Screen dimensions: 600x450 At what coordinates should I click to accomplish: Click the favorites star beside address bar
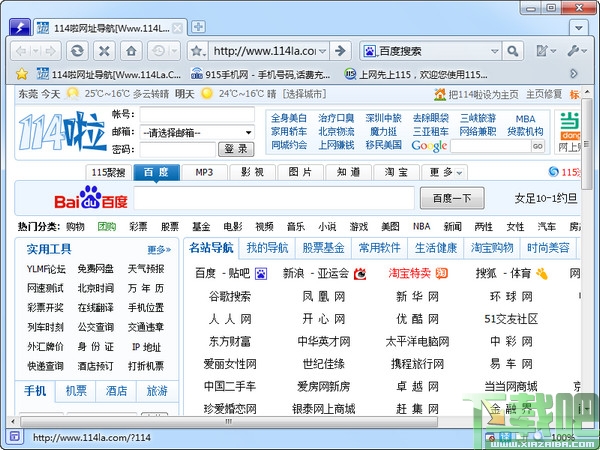coord(197,51)
